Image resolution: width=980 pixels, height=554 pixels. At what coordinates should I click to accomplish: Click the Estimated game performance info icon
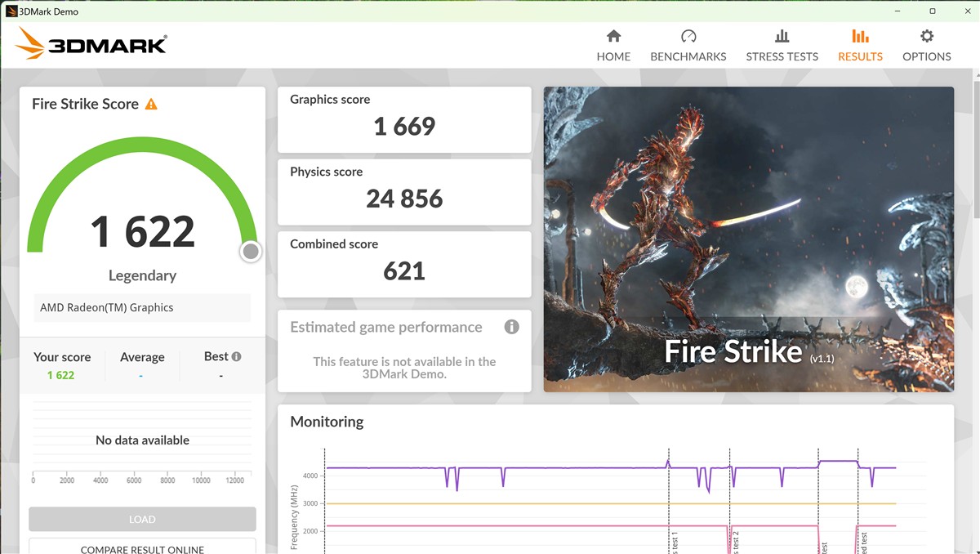click(511, 327)
